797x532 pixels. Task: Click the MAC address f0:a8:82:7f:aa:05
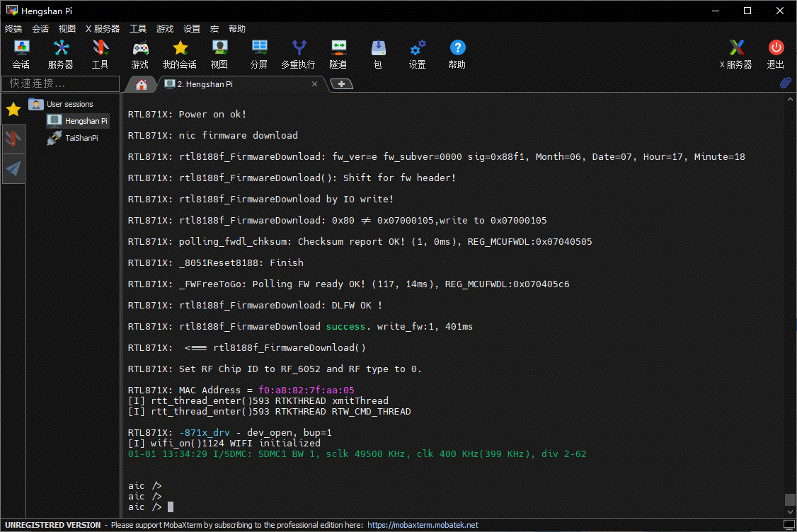pos(306,391)
